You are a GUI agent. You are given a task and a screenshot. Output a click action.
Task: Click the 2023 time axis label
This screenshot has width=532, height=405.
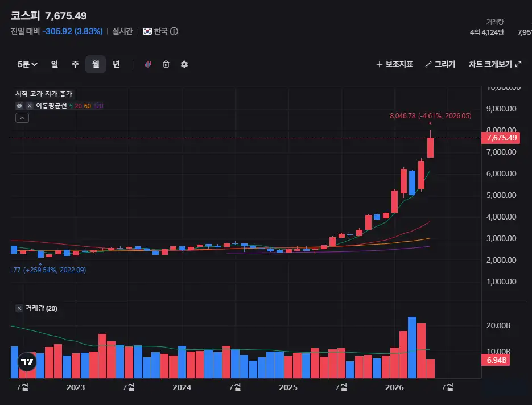tap(76, 387)
